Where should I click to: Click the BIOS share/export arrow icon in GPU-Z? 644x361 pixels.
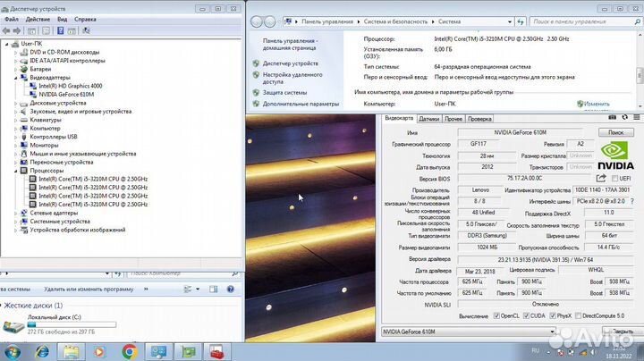tap(601, 178)
